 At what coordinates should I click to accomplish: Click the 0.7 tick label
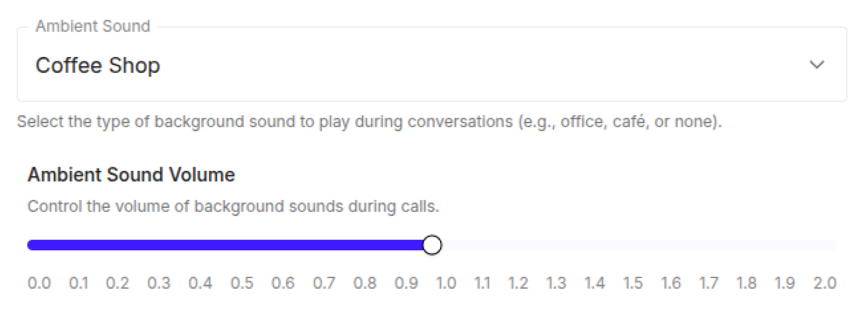coord(324,283)
